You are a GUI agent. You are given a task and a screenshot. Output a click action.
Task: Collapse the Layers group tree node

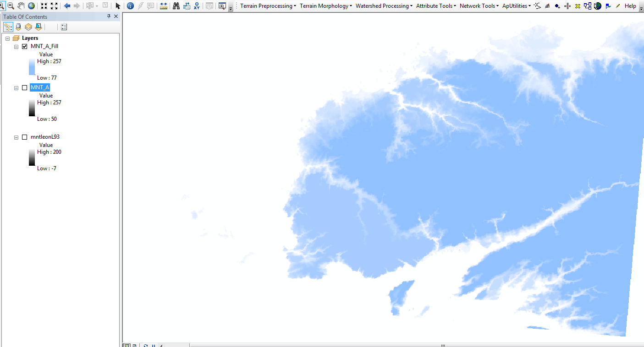pos(8,38)
